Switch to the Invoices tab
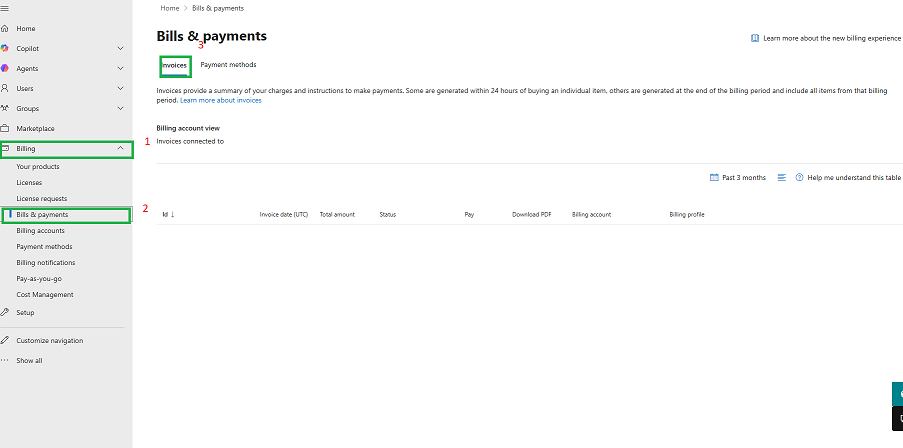The height and width of the screenshot is (448, 903). (x=174, y=66)
